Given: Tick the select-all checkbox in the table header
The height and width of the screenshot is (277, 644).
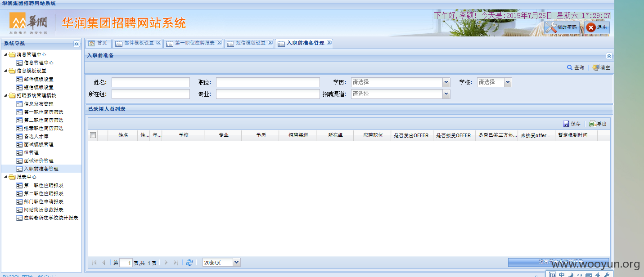Looking at the screenshot, I should point(93,135).
